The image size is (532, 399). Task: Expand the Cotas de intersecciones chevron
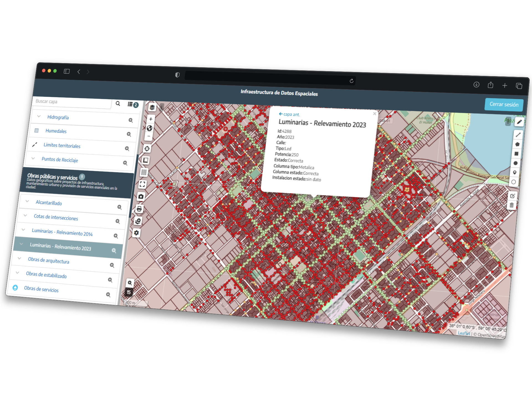pos(25,215)
